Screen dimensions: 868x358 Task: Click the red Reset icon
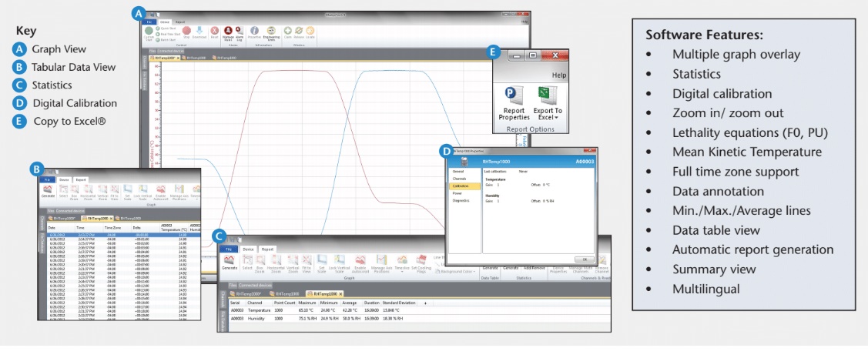point(213,33)
